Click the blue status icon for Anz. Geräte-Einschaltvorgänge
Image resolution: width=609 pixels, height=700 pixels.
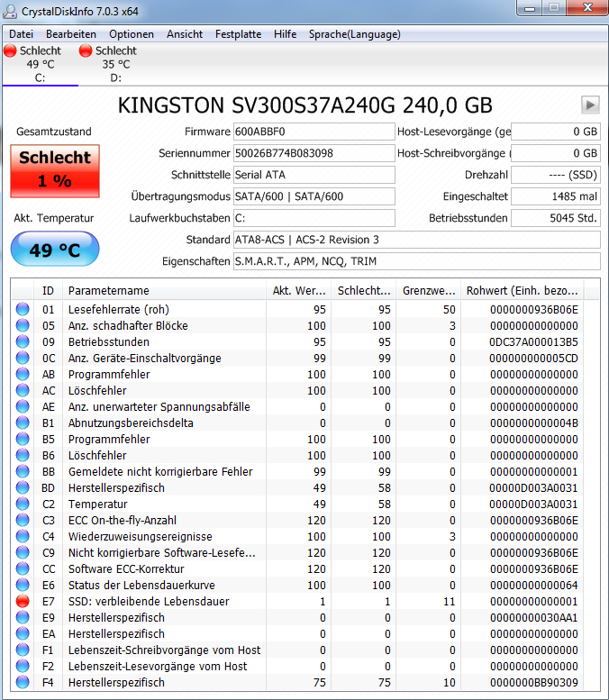23,358
